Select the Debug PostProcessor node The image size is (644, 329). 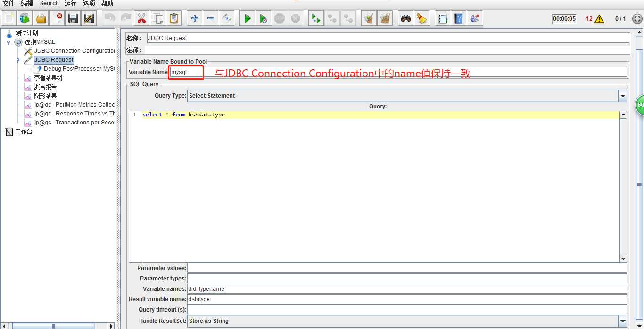(x=79, y=69)
